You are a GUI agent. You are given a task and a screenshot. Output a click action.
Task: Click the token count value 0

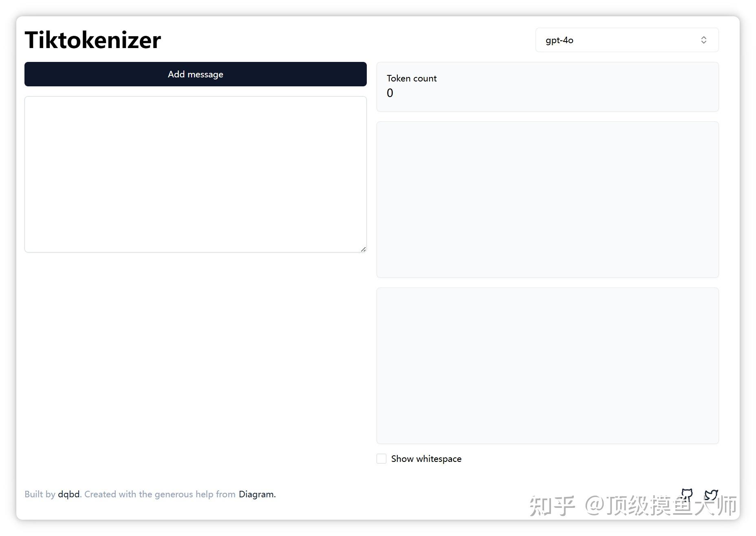point(390,93)
